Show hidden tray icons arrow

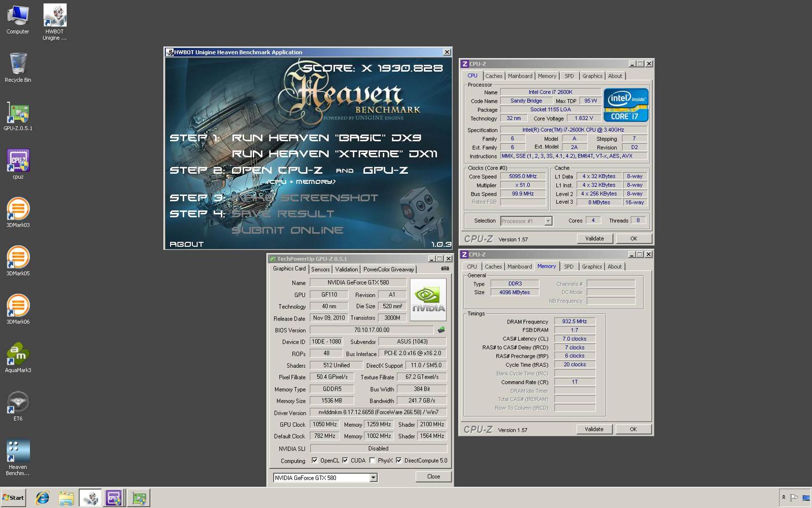click(x=784, y=497)
